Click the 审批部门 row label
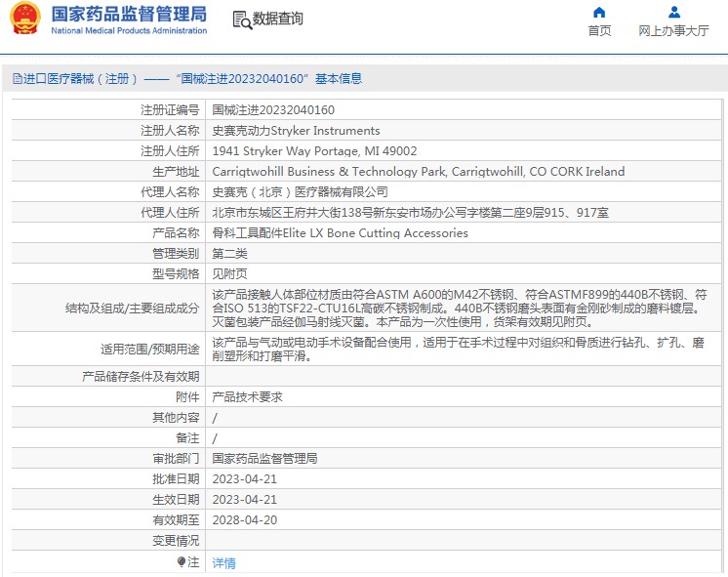 [x=176, y=458]
